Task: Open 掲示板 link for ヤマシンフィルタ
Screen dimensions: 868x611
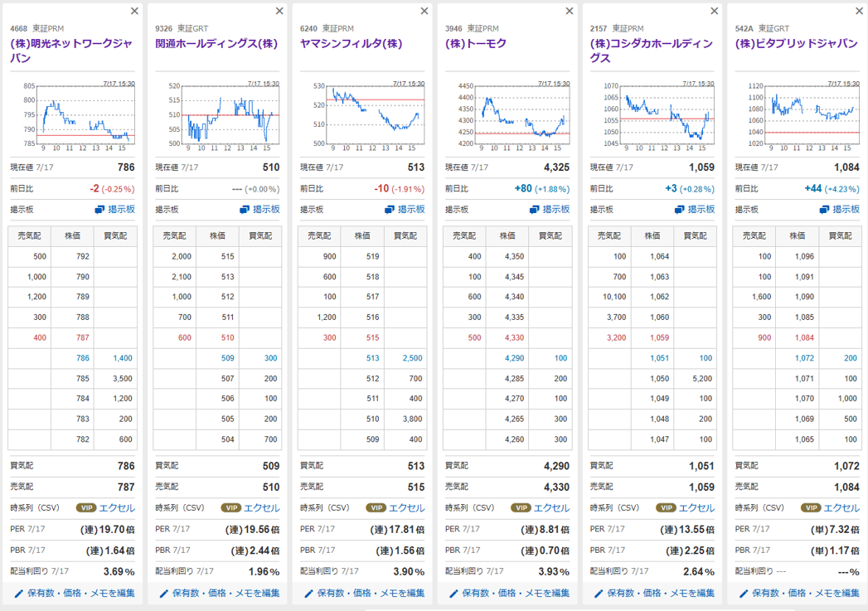Action: [x=405, y=209]
